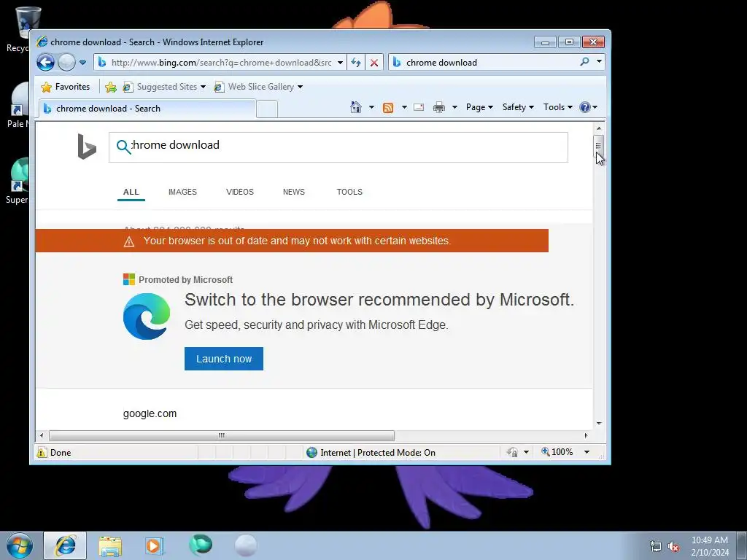Viewport: 747px width, 560px height.
Task: Select the chrome download - Search tab
Action: pos(147,109)
